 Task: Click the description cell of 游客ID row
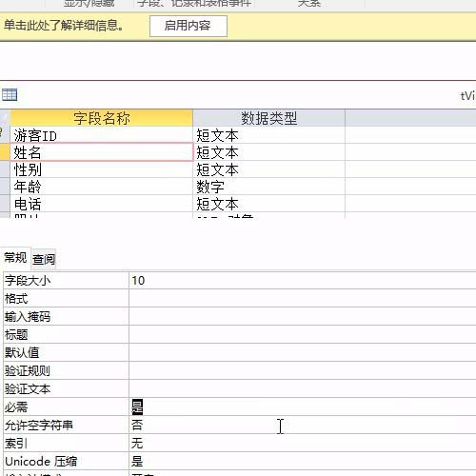pyautogui.click(x=410, y=135)
